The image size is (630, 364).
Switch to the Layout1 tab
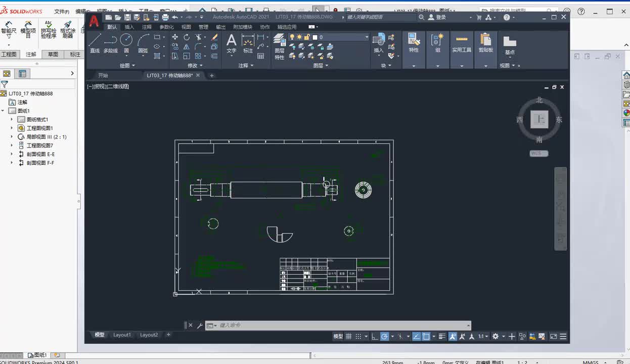(x=122, y=335)
